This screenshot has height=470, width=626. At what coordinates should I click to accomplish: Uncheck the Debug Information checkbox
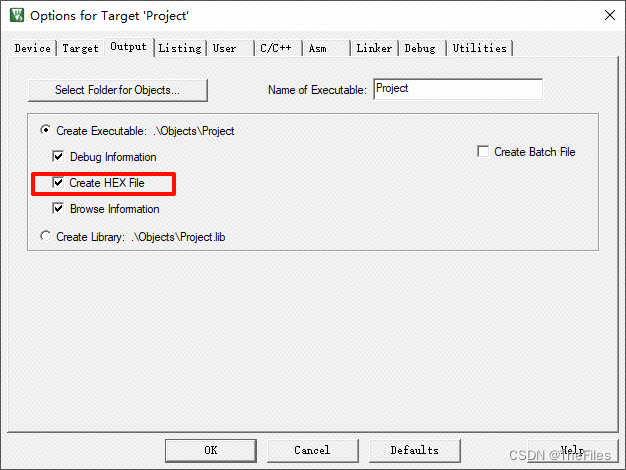[58, 156]
